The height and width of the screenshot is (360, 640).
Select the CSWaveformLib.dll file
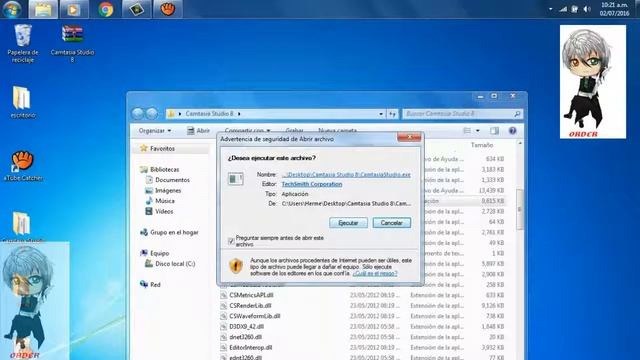pyautogui.click(x=254, y=316)
